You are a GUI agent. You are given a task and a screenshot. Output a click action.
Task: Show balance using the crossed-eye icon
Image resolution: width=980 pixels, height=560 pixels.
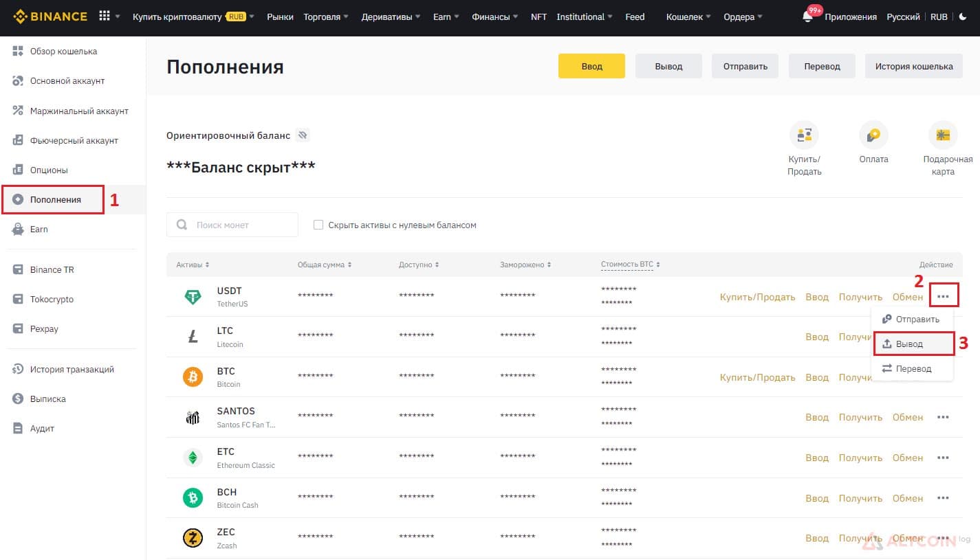click(x=303, y=135)
